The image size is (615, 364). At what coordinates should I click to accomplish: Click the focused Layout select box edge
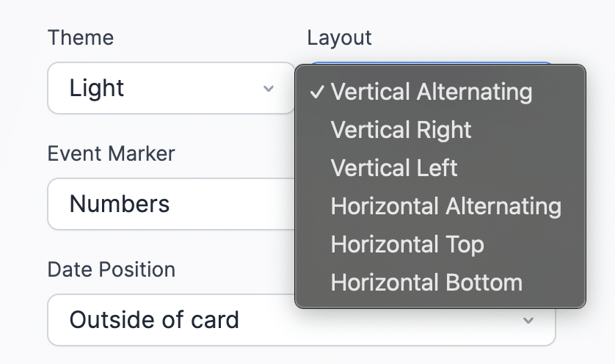tap(440, 64)
